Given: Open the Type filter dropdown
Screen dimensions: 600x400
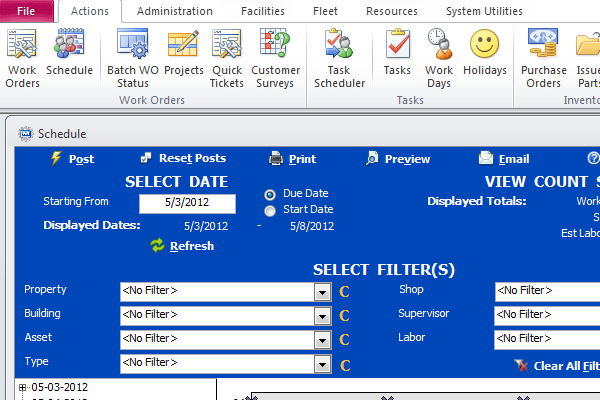Looking at the screenshot, I should (x=322, y=364).
